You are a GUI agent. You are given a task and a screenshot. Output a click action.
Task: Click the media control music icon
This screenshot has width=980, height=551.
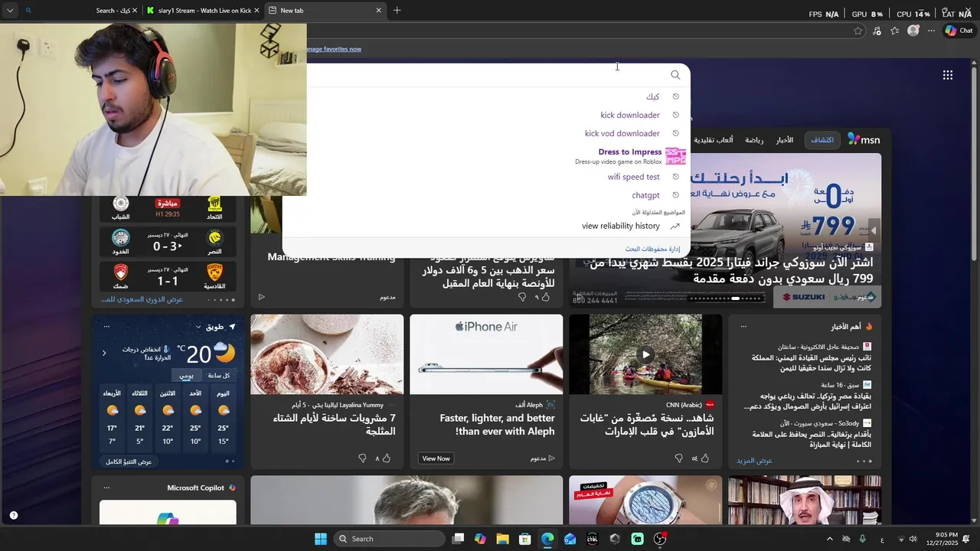(x=877, y=31)
